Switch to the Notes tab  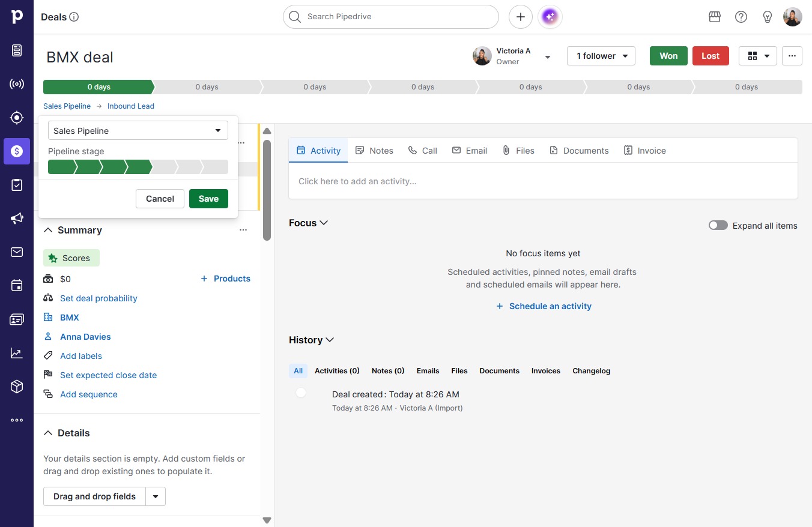click(x=374, y=151)
